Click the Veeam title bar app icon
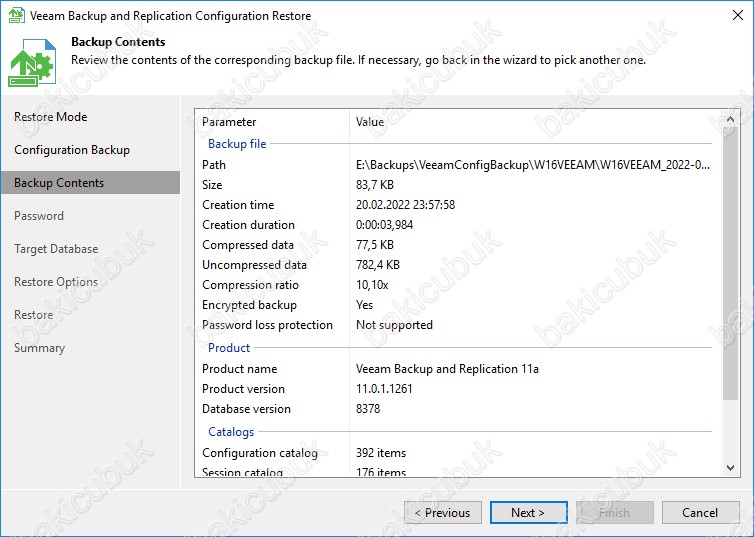 pyautogui.click(x=17, y=15)
